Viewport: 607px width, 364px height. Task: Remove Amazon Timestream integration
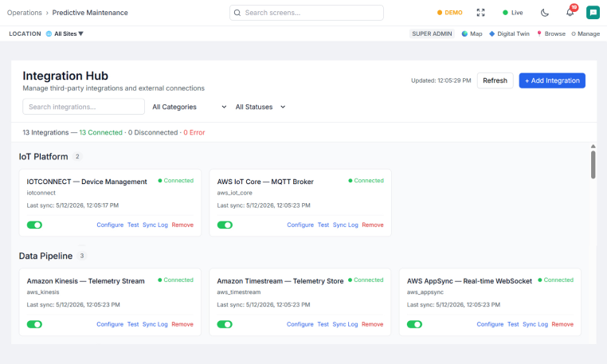tap(373, 324)
